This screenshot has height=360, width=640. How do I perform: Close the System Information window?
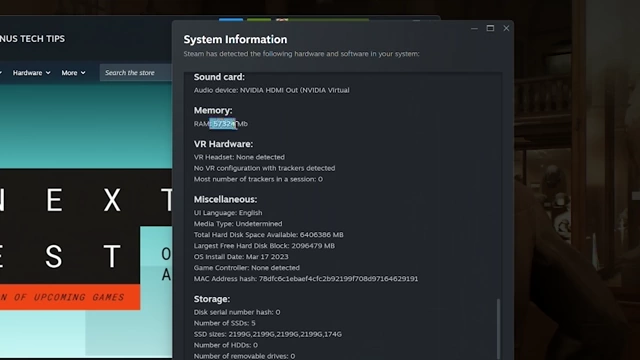506,28
